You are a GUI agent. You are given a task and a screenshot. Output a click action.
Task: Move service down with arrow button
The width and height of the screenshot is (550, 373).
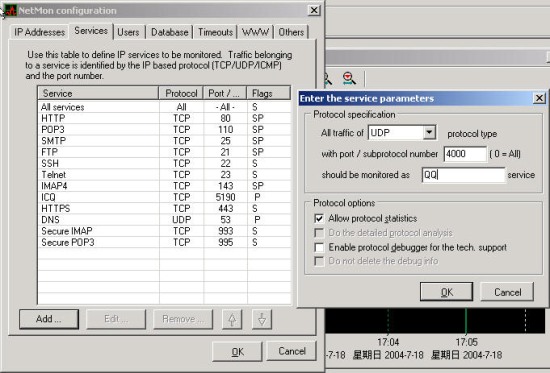tap(262, 319)
